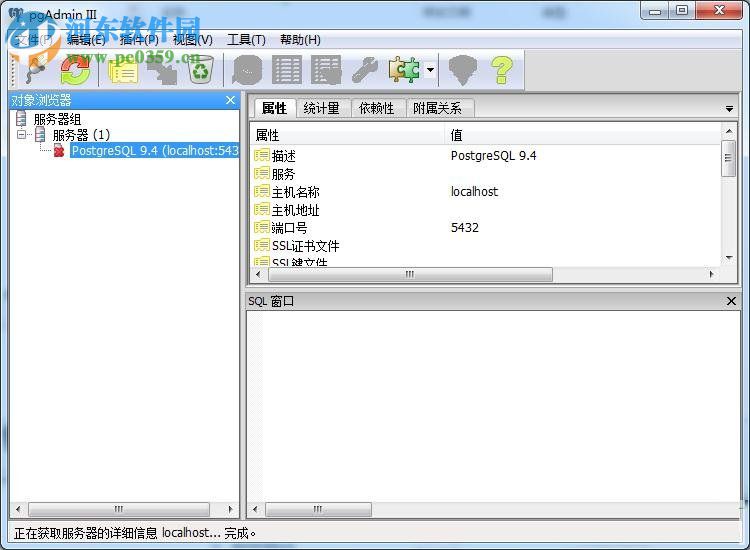Viewport: 750px width, 550px height.
Task: Click the plugins puzzle piece icon
Action: (x=405, y=70)
